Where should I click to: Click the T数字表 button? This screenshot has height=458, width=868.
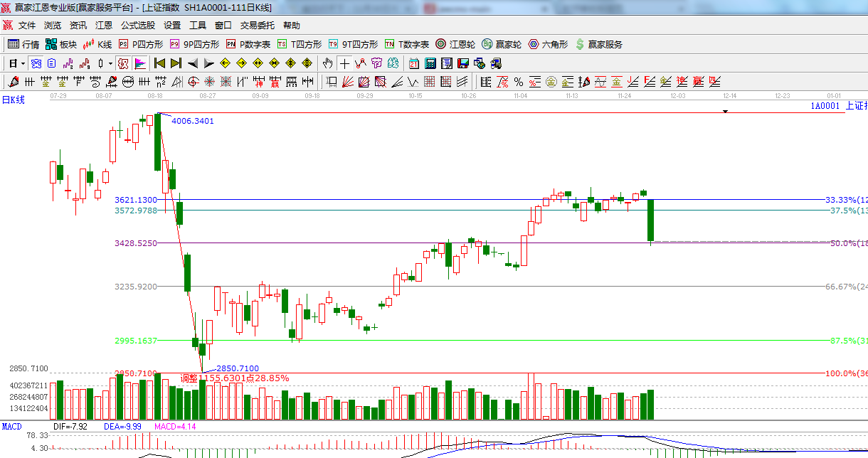(407, 44)
